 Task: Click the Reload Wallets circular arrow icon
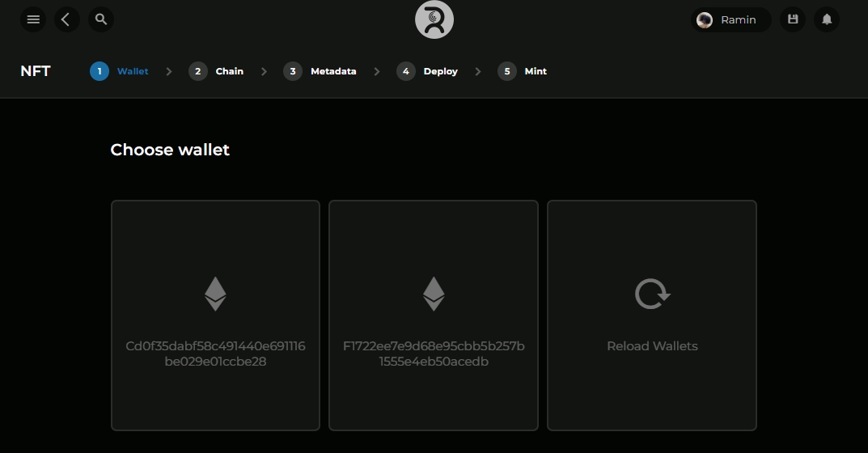pyautogui.click(x=651, y=294)
